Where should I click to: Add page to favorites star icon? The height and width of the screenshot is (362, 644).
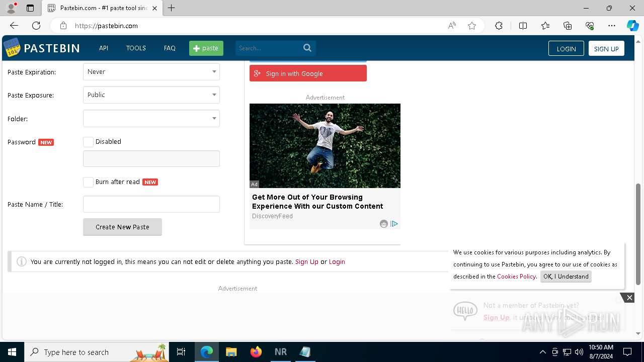pyautogui.click(x=472, y=26)
